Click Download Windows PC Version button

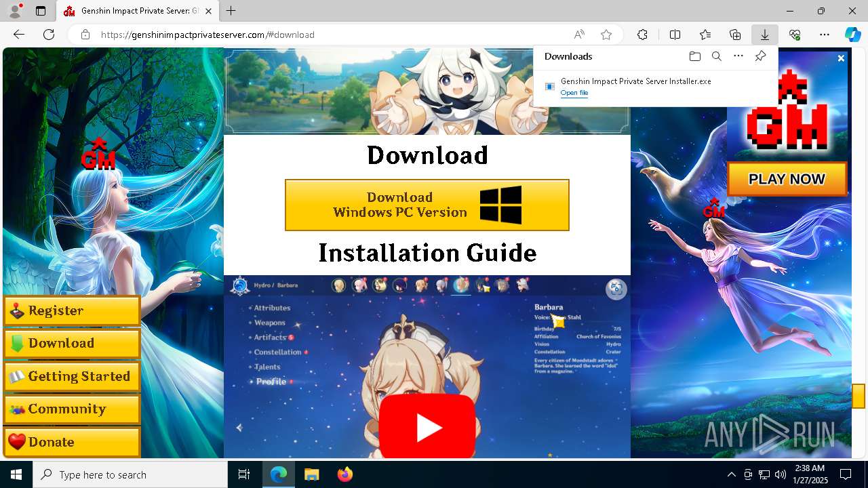(x=427, y=205)
